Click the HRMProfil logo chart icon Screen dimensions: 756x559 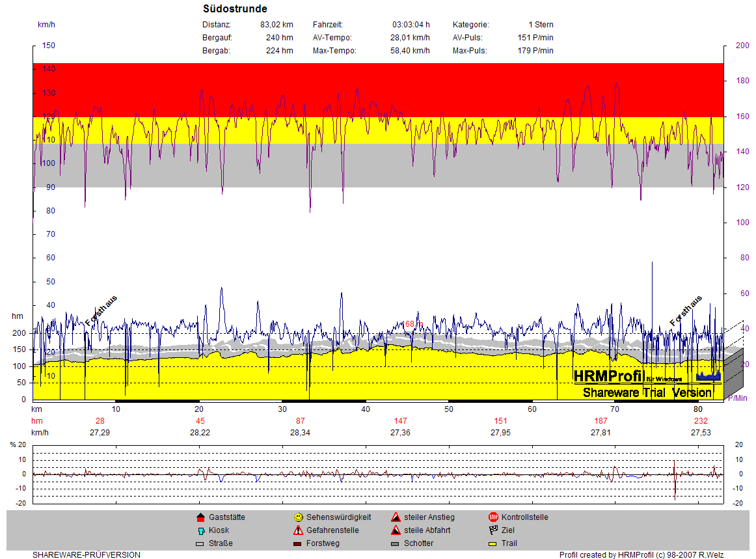pyautogui.click(x=709, y=375)
